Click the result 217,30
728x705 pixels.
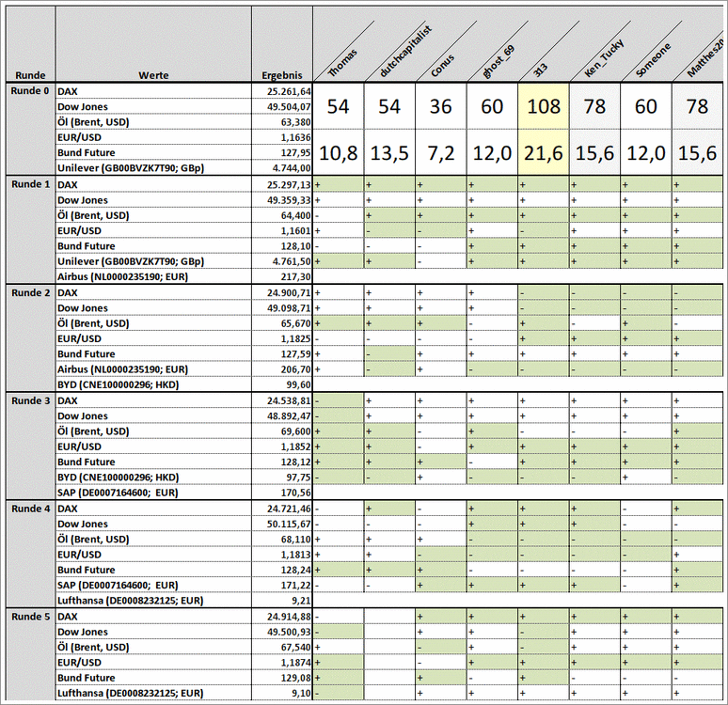[x=295, y=276]
